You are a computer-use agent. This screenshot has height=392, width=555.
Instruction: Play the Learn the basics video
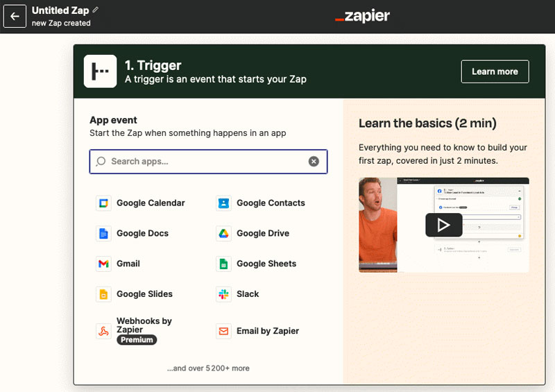pos(444,225)
